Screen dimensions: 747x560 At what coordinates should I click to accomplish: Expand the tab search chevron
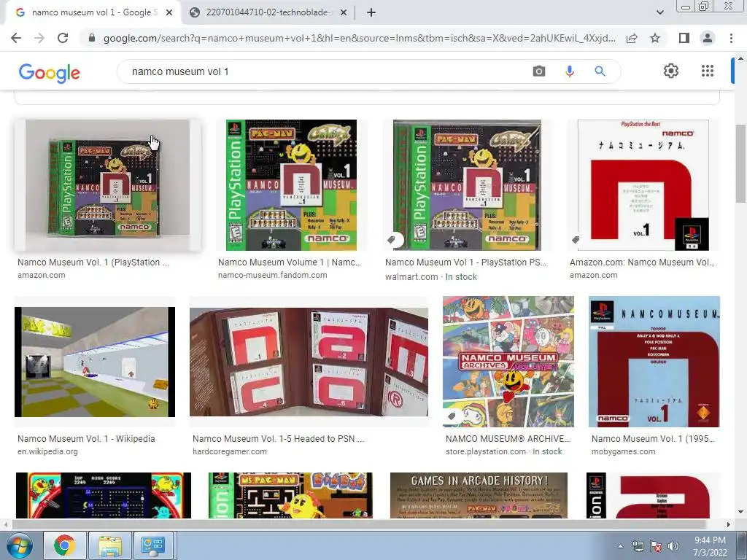(659, 12)
